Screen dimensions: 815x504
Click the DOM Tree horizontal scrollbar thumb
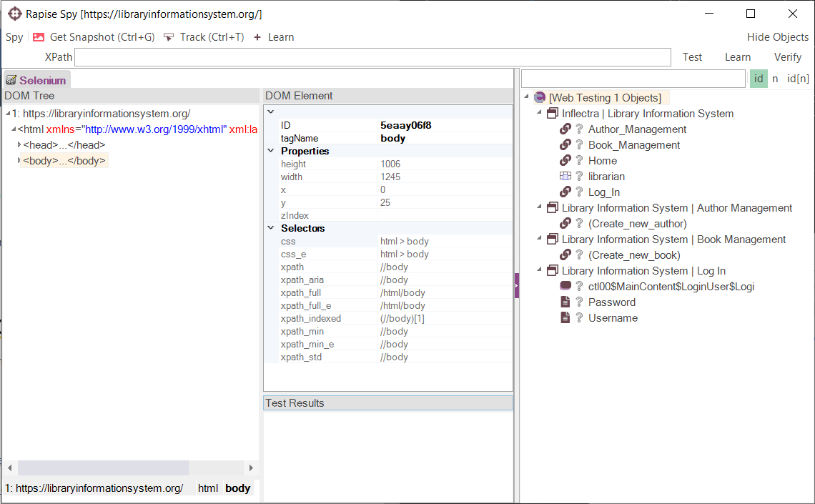103,468
